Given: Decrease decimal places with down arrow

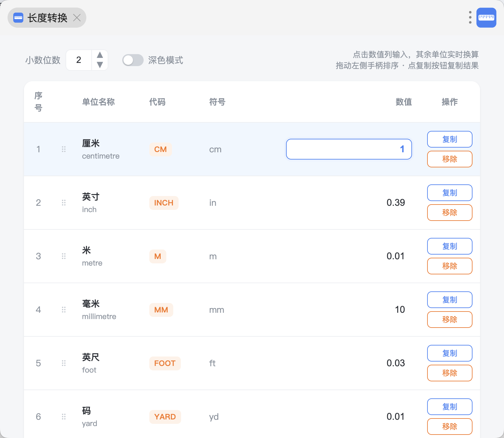Looking at the screenshot, I should 100,65.
